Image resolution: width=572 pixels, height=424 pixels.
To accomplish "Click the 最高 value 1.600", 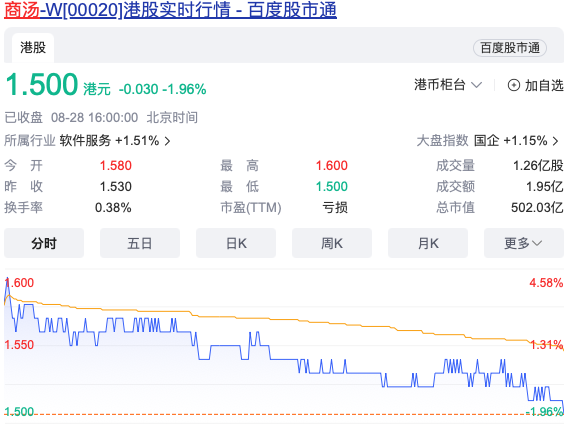I will (x=332, y=166).
